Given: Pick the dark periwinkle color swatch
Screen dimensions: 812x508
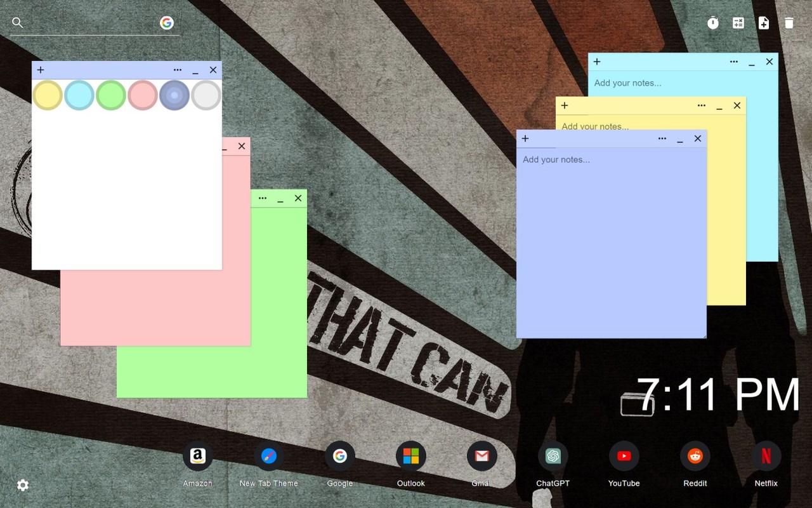Looking at the screenshot, I should click(x=174, y=95).
